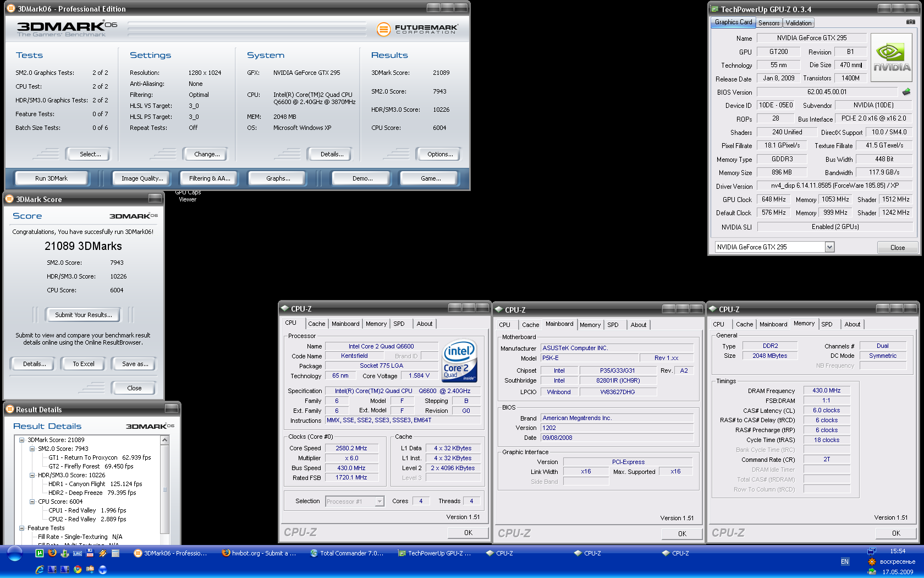
Task: Switch to the Sensors tab in GPU-Z
Action: click(769, 23)
